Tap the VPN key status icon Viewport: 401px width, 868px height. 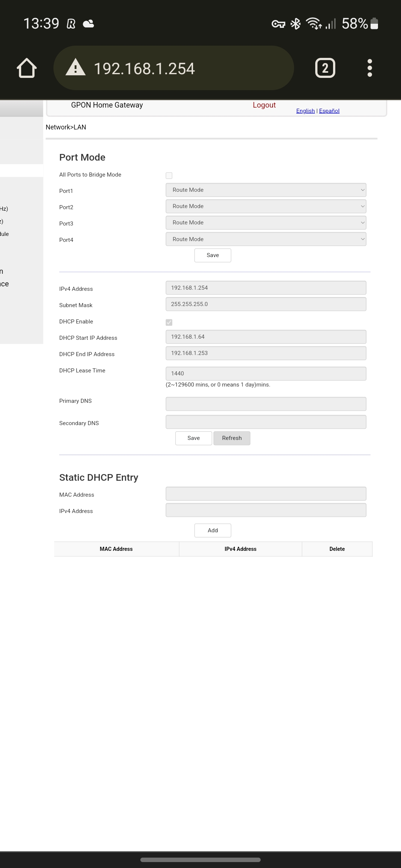click(278, 24)
